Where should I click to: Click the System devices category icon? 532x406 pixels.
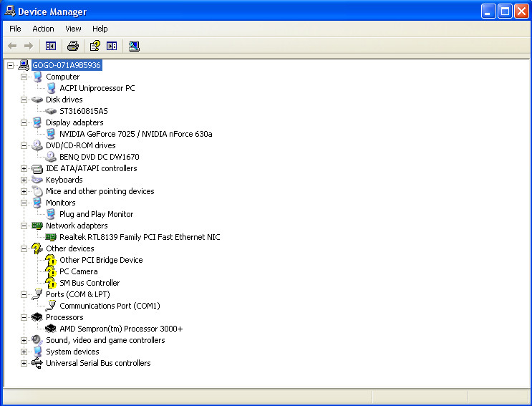tap(37, 352)
